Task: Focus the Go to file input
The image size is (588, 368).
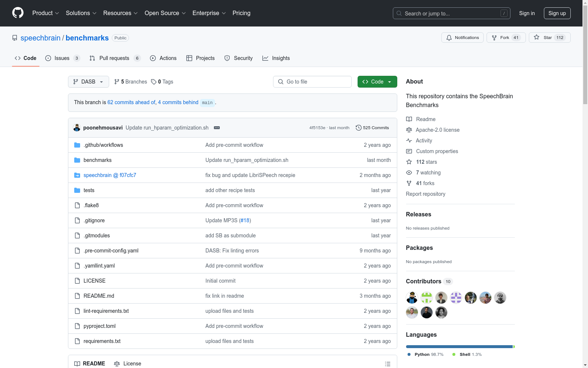Action: (x=312, y=82)
